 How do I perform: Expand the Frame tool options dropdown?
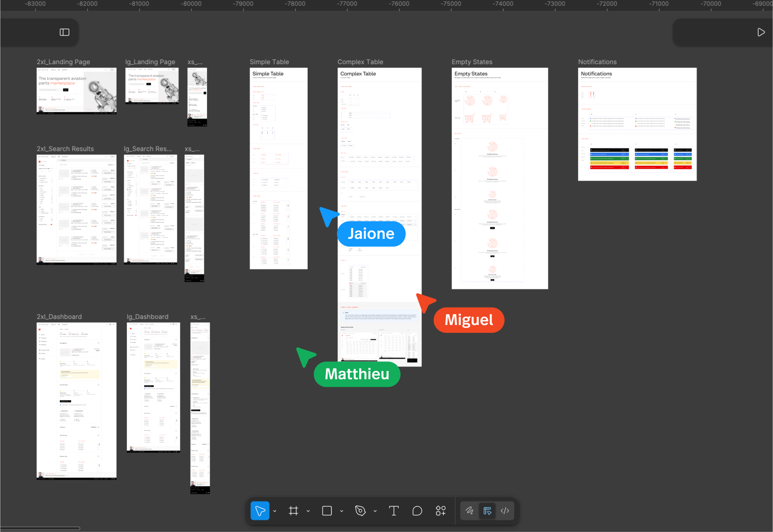pyautogui.click(x=308, y=511)
